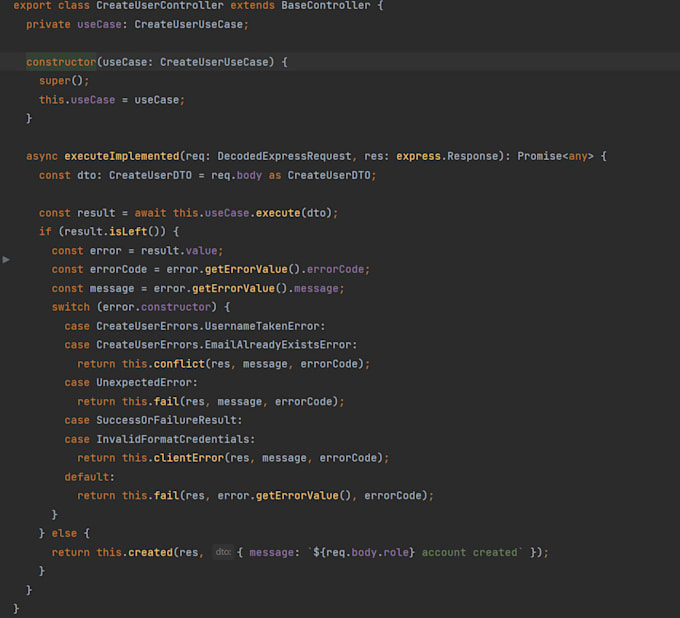
Task: Click the 'InvalidFormatCredentials' case
Action: point(173,439)
